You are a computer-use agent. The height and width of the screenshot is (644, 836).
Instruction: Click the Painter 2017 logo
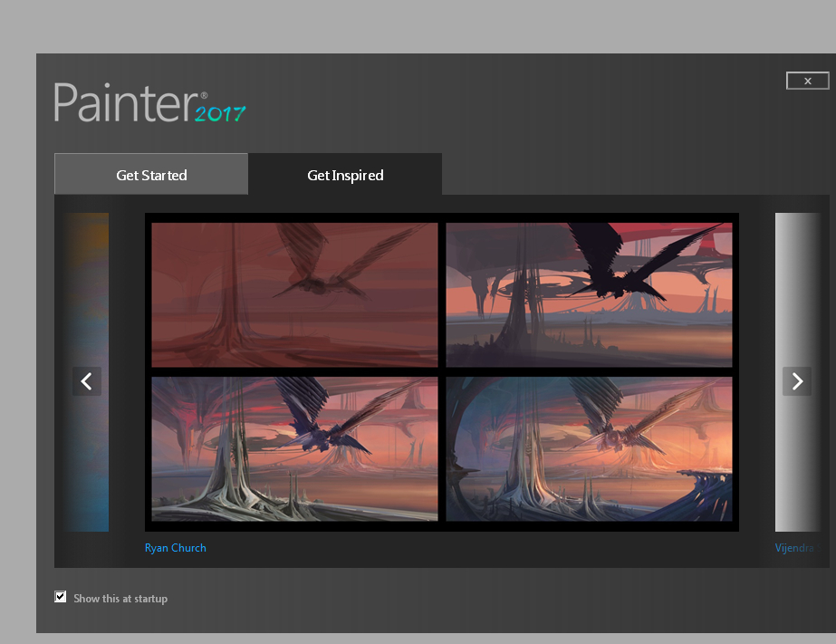coord(149,102)
